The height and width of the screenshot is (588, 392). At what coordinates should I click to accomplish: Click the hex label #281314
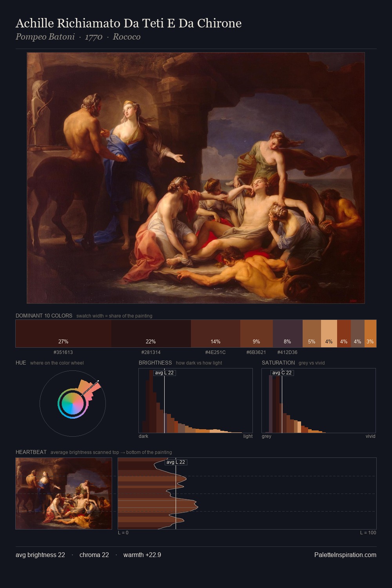tap(151, 352)
